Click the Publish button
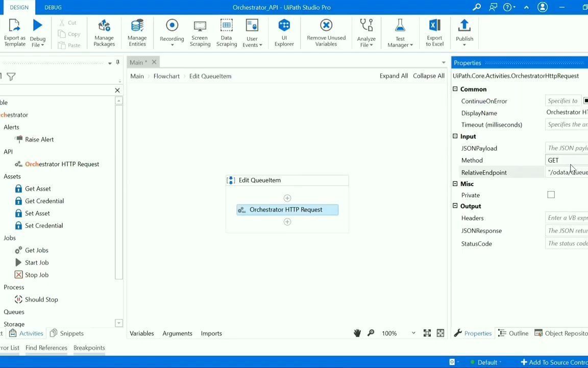This screenshot has width=588, height=368. [464, 33]
